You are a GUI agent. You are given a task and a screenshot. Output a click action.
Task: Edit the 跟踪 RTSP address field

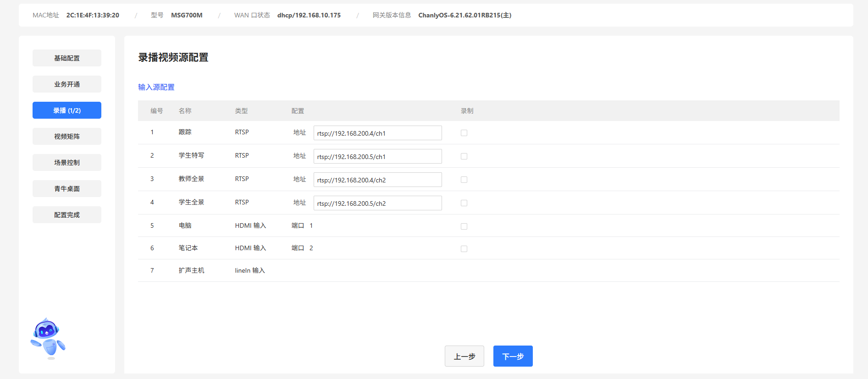pyautogui.click(x=377, y=133)
